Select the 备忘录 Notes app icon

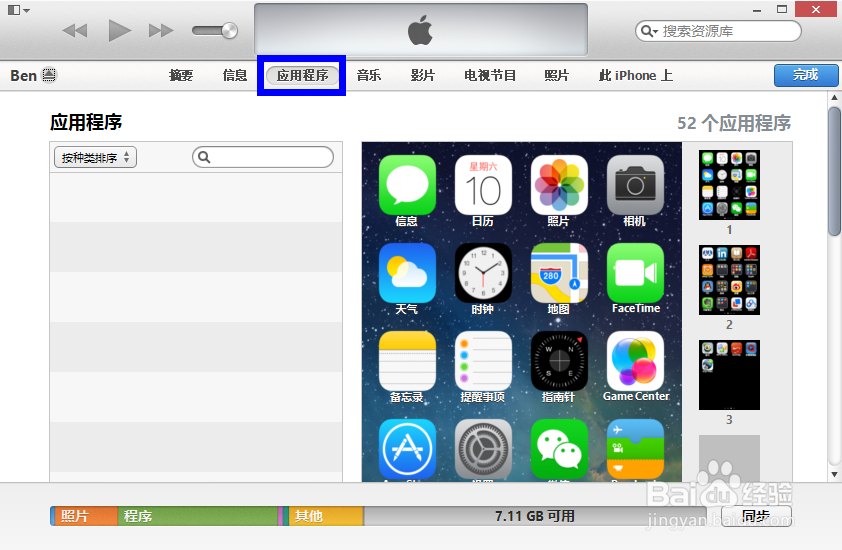(407, 361)
